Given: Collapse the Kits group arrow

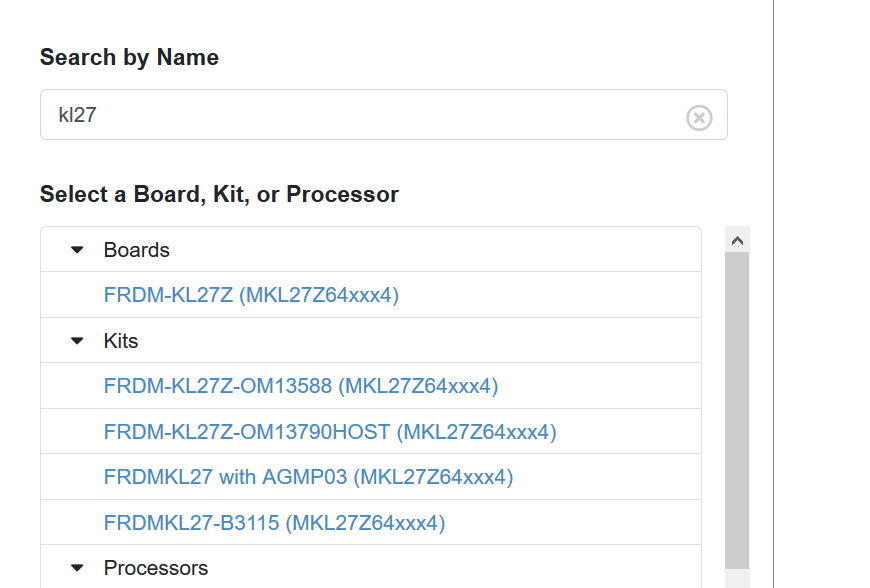Looking at the screenshot, I should click(x=78, y=341).
